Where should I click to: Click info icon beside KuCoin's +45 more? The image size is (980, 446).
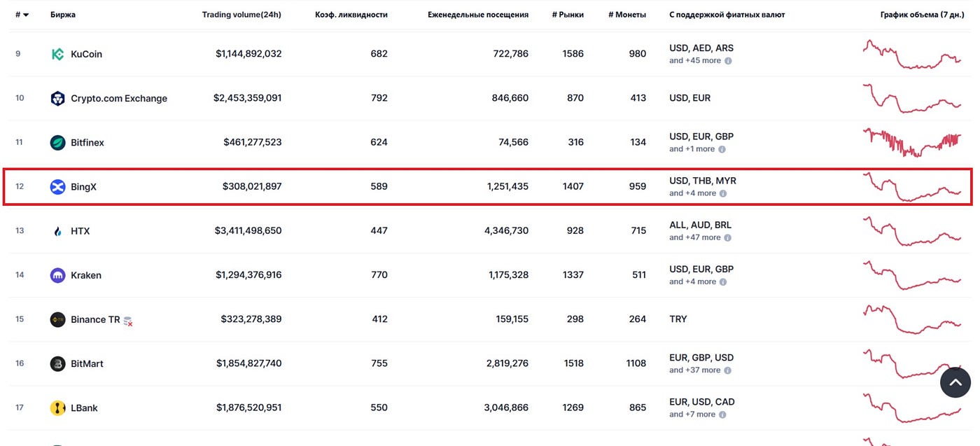(x=728, y=61)
